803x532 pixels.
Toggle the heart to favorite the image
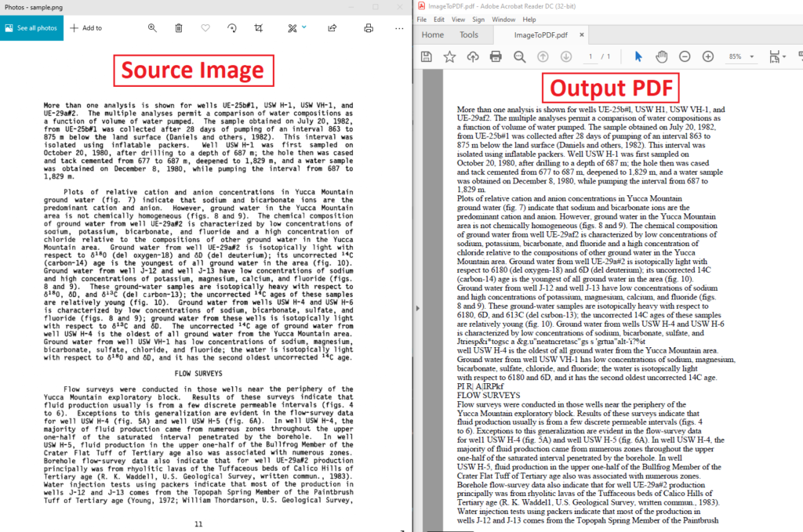pyautogui.click(x=205, y=27)
